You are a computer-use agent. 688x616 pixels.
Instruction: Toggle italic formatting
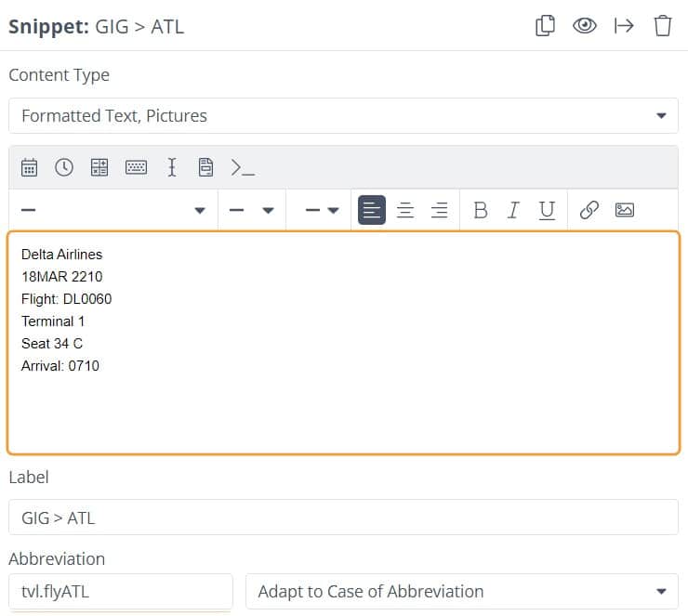pyautogui.click(x=513, y=210)
